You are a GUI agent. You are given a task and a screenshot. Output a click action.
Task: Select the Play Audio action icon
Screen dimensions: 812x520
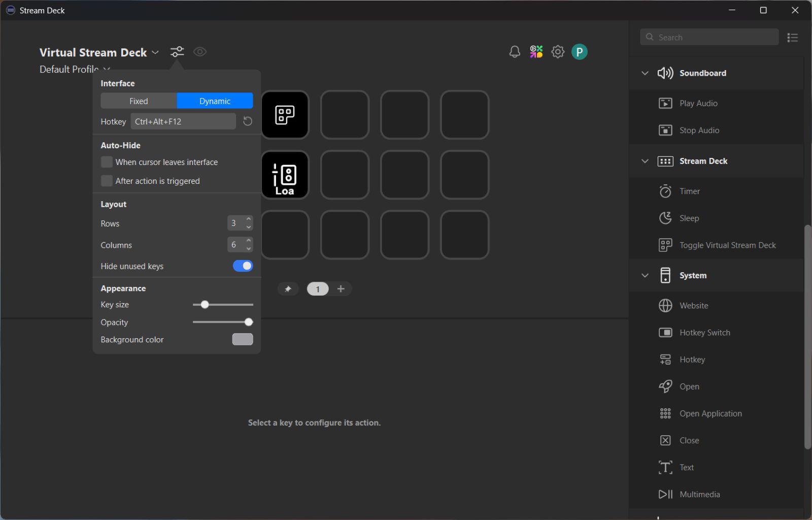pos(665,103)
